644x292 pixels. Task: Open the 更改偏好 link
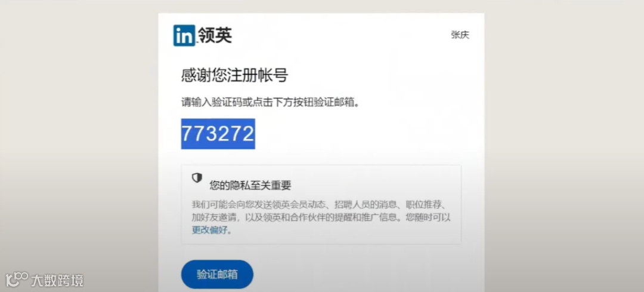point(209,230)
